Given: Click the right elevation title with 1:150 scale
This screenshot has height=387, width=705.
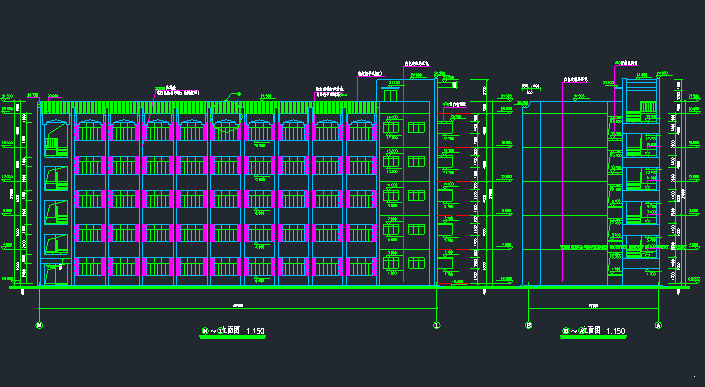Looking at the screenshot, I should point(593,331).
